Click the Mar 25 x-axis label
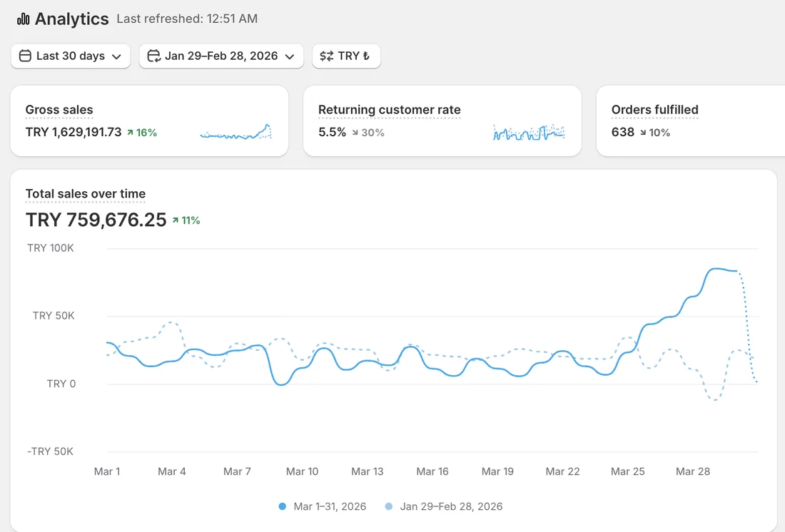The width and height of the screenshot is (785, 532). (x=628, y=471)
